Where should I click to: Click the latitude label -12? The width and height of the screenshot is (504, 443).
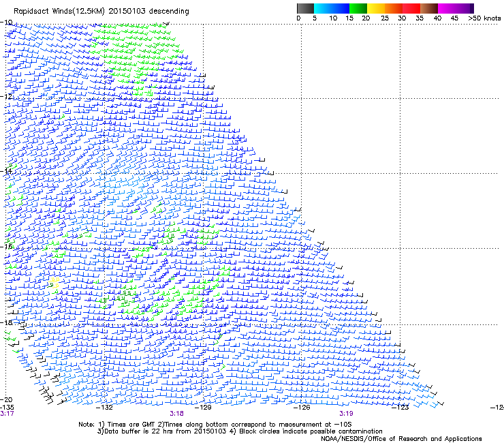[6, 96]
